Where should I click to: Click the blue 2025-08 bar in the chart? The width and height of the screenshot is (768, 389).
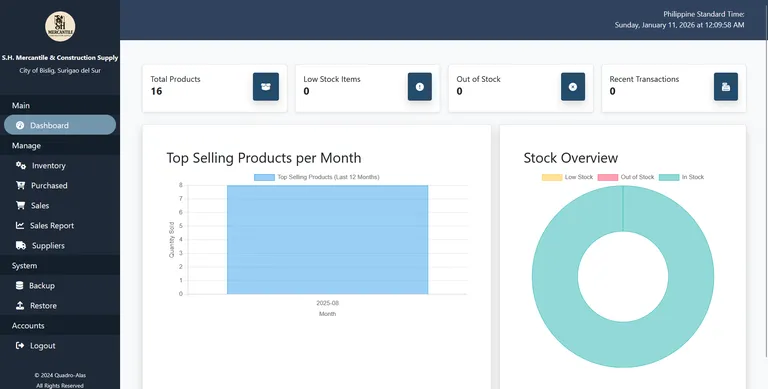[x=327, y=240]
